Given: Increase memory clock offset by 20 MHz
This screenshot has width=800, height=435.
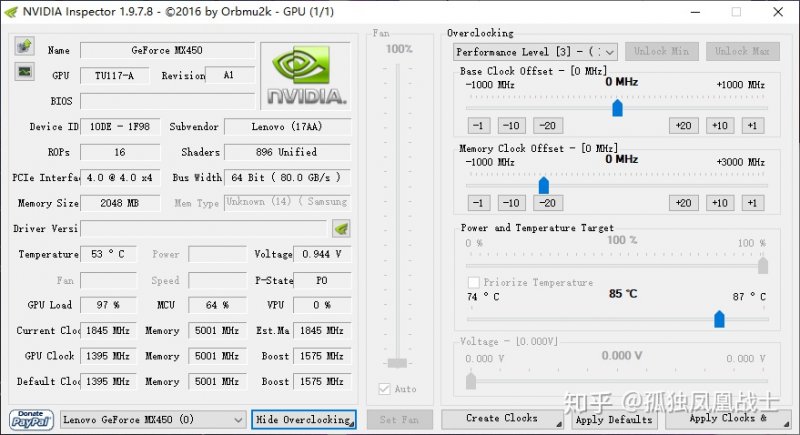Looking at the screenshot, I should (683, 203).
